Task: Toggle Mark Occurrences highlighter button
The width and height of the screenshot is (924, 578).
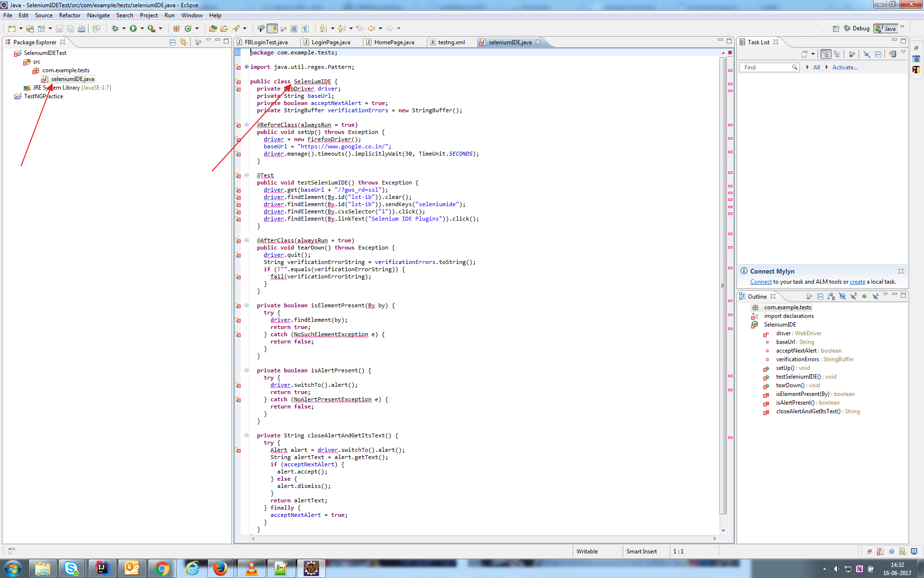Action: point(272,28)
